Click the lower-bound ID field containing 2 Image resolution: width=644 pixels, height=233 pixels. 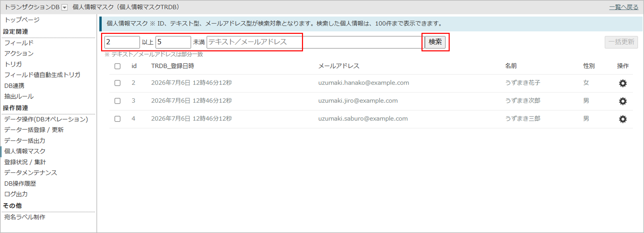pos(122,42)
